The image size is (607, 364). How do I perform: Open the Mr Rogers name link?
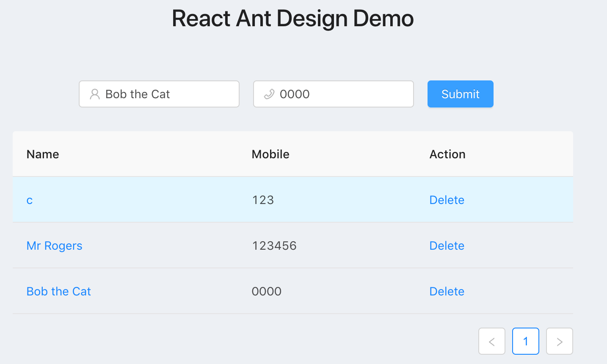54,245
